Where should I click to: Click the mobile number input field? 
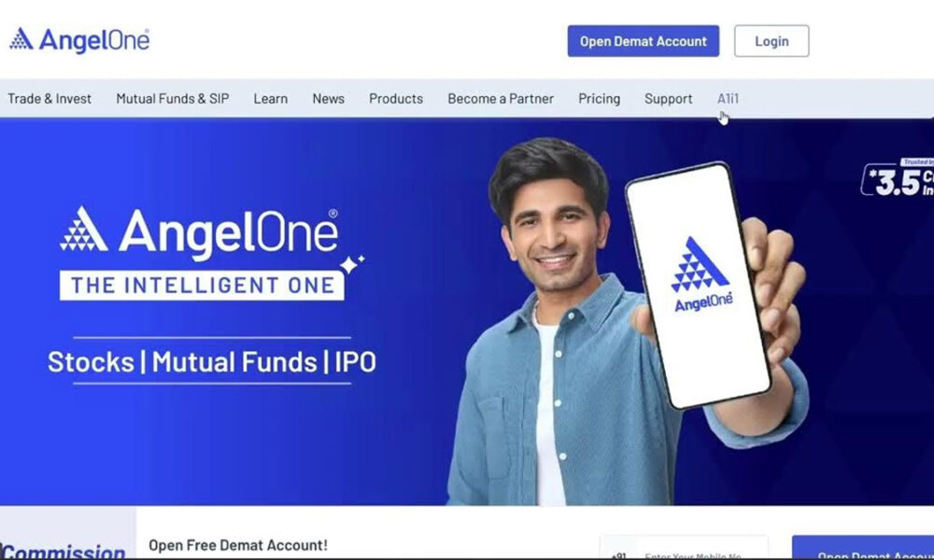[684, 548]
